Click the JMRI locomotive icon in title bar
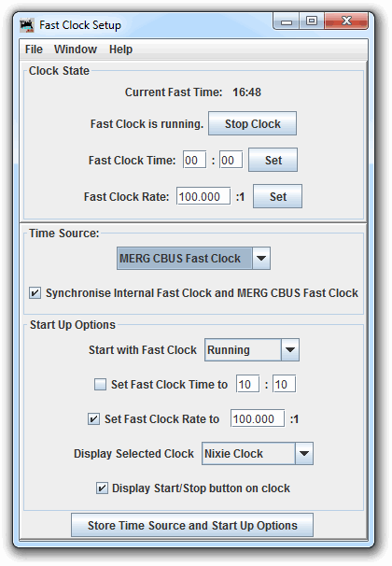The width and height of the screenshot is (392, 566). point(27,25)
